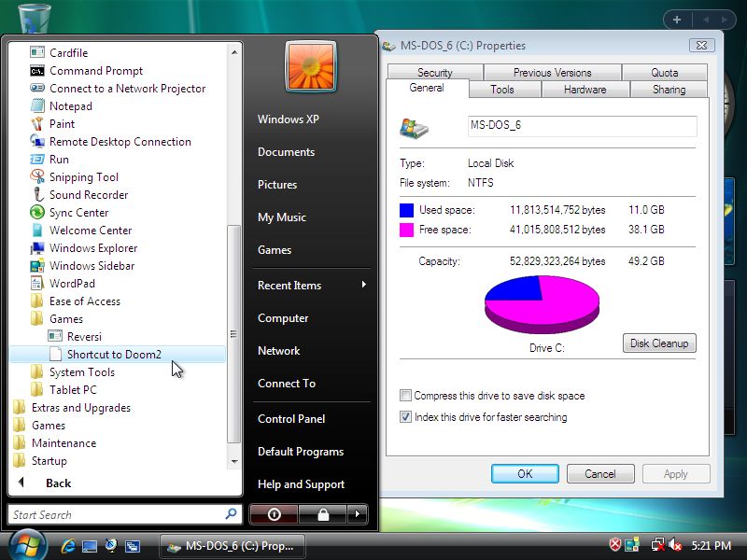This screenshot has height=560, width=747.
Task: Click the MS-DOS_6 (C:) Prop... taskbar button
Action: click(x=232, y=546)
